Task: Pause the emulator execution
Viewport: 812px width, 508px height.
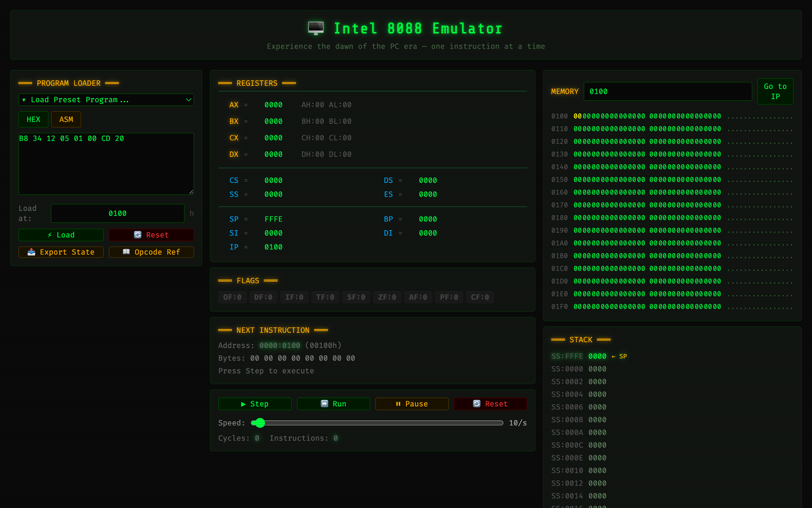Action: click(x=412, y=404)
